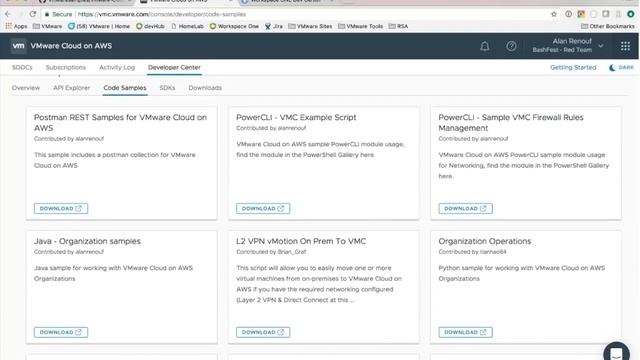Download the Postman REST Samples
Screen dimensions: 640x360
coord(61,208)
